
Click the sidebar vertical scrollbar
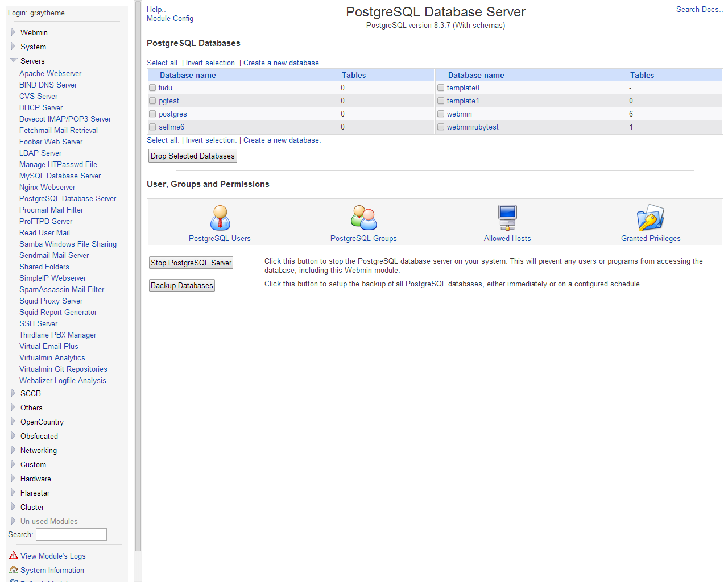(x=138, y=284)
